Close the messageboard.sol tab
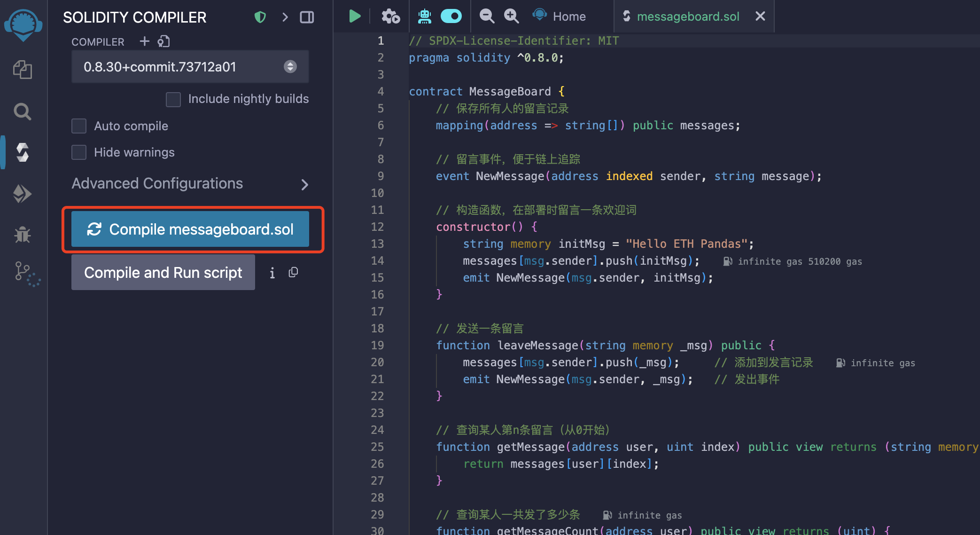The height and width of the screenshot is (535, 980). pyautogui.click(x=760, y=16)
